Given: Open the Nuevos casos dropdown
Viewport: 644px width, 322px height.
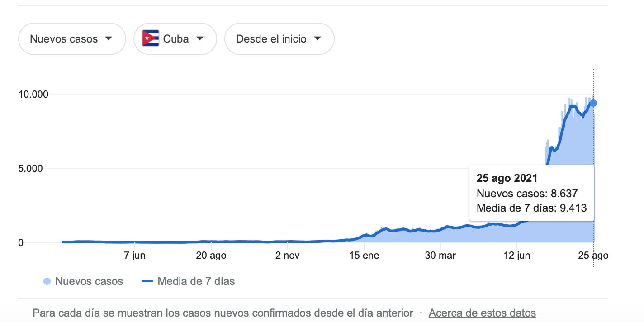Looking at the screenshot, I should pos(72,39).
